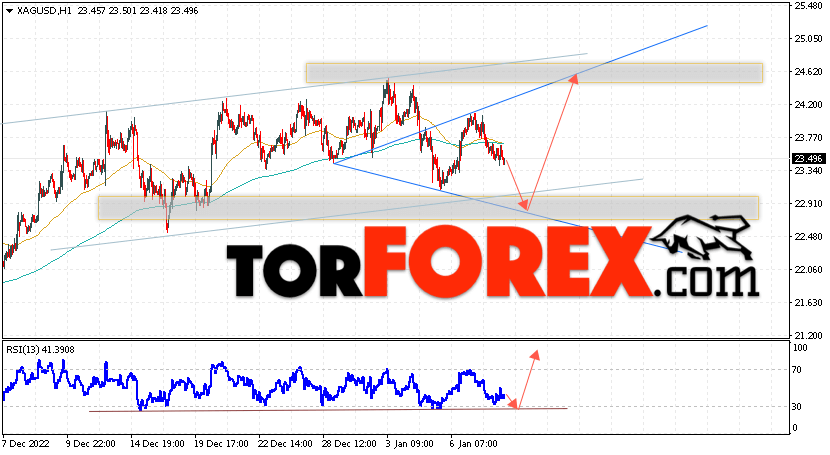Select the 21.200 price axis label
Viewport: 830px width, 455px height.
(808, 335)
